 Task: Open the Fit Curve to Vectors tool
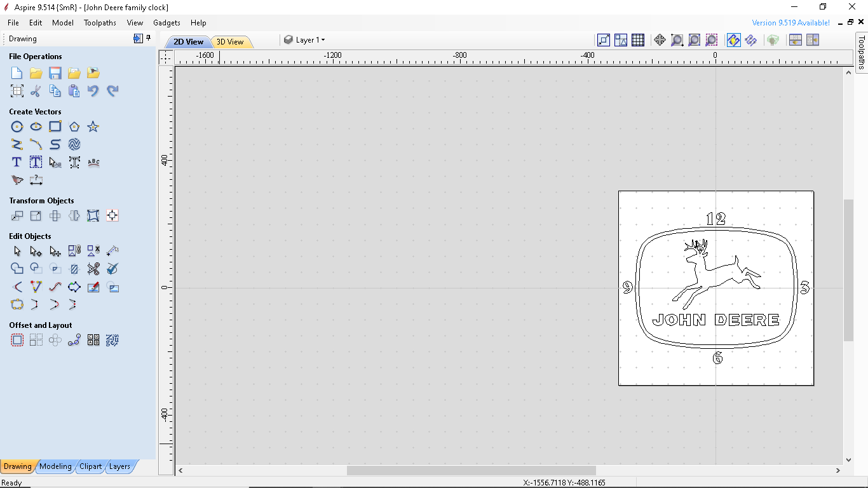click(x=55, y=287)
